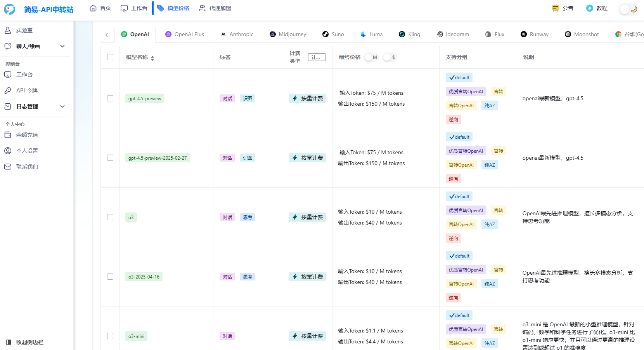Click the 教程 play icon
The height and width of the screenshot is (350, 644).
(x=590, y=8)
